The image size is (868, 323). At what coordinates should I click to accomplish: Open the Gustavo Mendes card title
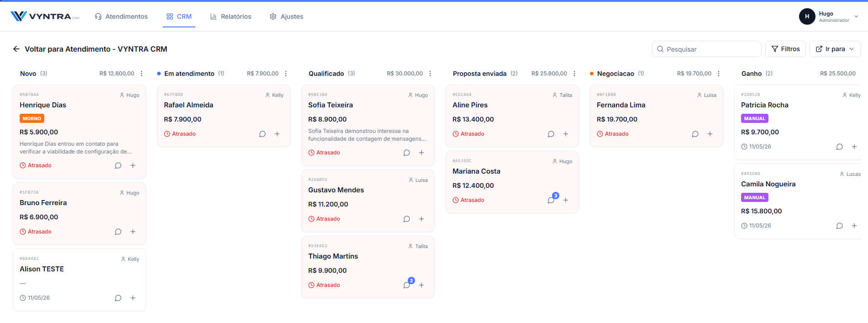(x=336, y=190)
